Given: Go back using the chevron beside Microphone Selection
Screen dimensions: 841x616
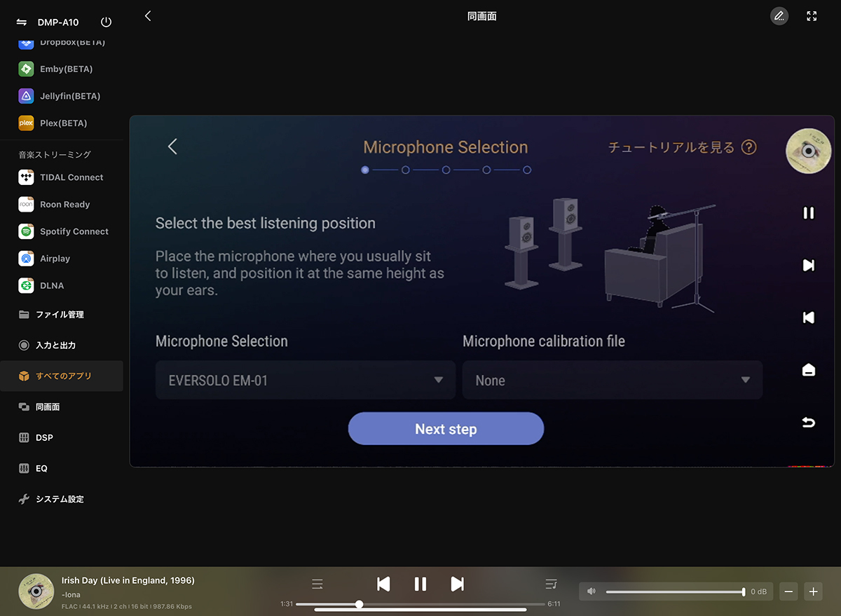Looking at the screenshot, I should pyautogui.click(x=172, y=146).
